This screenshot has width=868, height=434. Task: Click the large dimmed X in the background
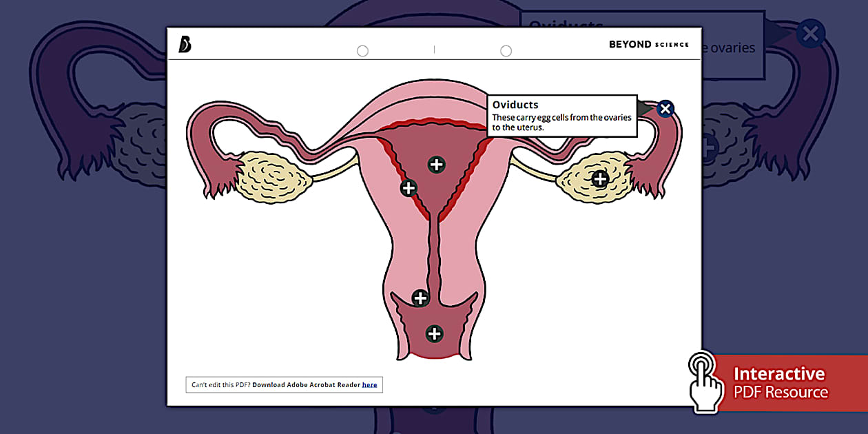click(811, 33)
